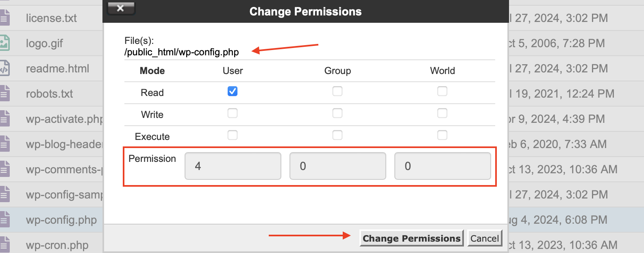Click the wp-blog-header file icon

pyautogui.click(x=6, y=144)
